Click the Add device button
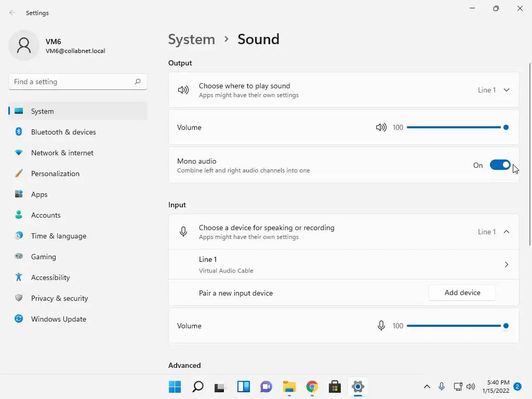 pyautogui.click(x=462, y=292)
